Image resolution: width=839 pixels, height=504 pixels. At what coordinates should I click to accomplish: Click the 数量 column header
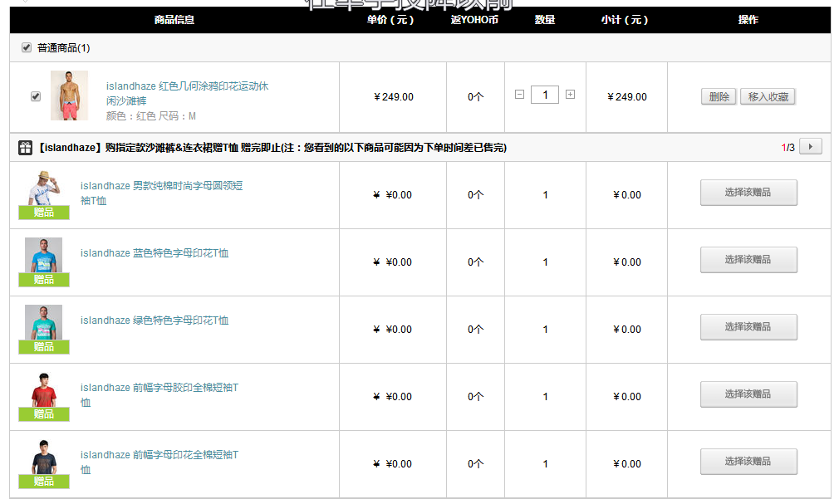(x=545, y=20)
